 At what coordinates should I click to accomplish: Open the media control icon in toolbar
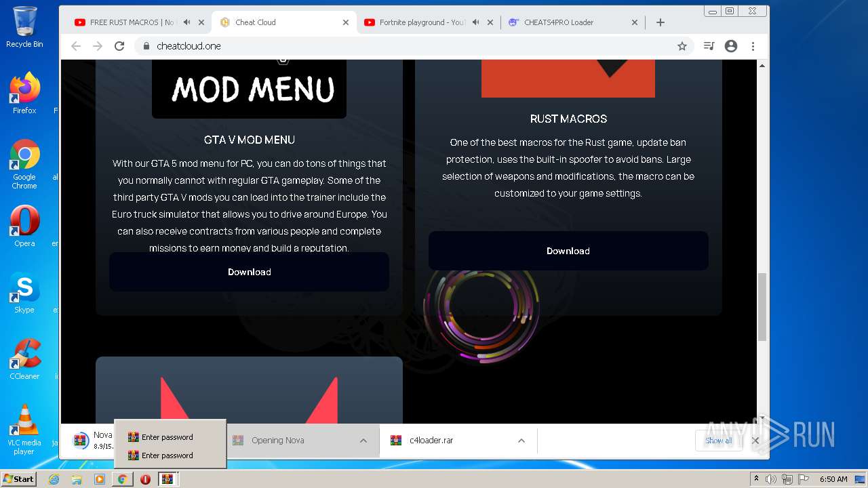point(709,46)
